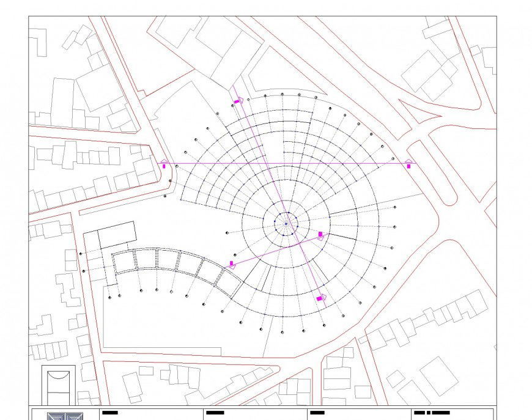Click the rectangular block at the curved wing's west end
The height and width of the screenshot is (420, 532).
(x=116, y=234)
